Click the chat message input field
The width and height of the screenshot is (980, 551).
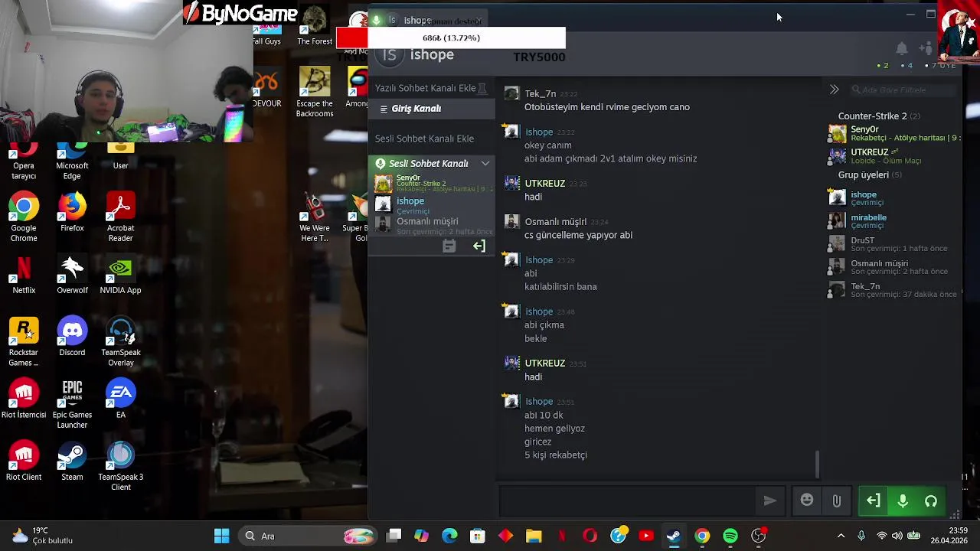coord(628,500)
